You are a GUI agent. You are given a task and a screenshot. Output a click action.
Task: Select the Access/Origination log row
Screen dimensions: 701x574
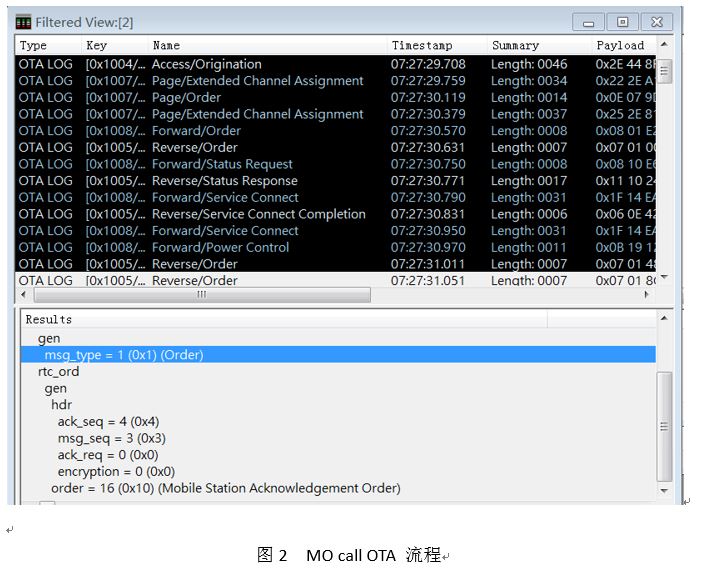pyautogui.click(x=336, y=64)
